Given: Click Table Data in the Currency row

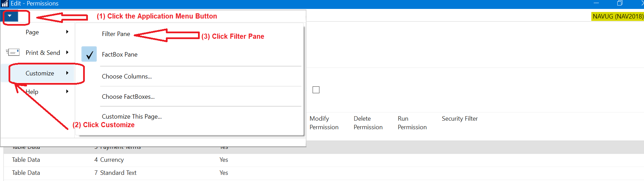Looking at the screenshot, I should (26, 160).
